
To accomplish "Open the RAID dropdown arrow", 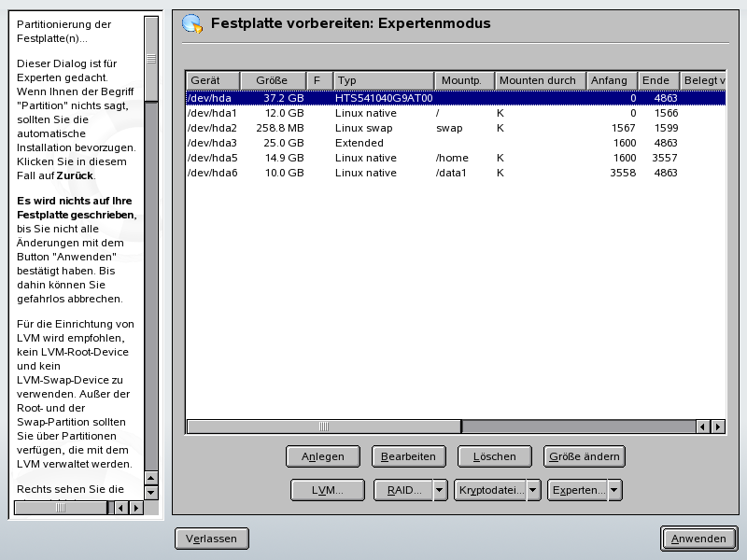I will pos(440,489).
